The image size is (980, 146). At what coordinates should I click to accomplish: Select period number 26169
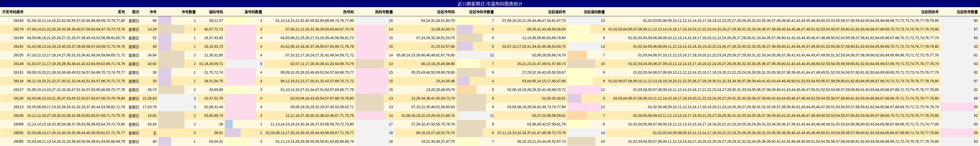18,38
